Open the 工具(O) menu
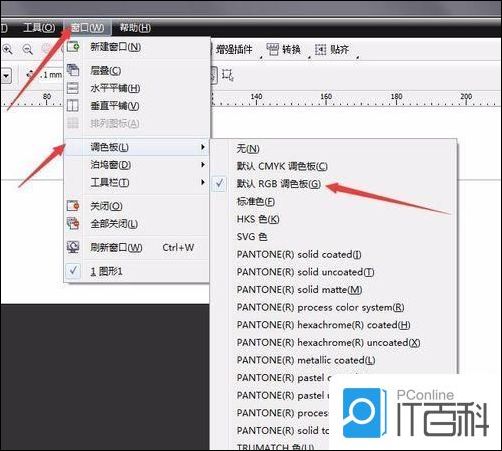This screenshot has width=502, height=451. coord(39,27)
